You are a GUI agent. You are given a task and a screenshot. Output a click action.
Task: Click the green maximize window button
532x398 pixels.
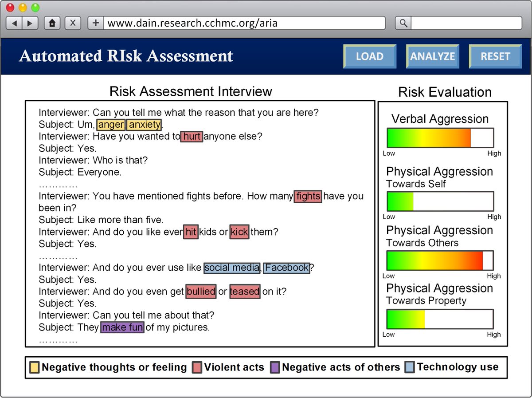35,8
